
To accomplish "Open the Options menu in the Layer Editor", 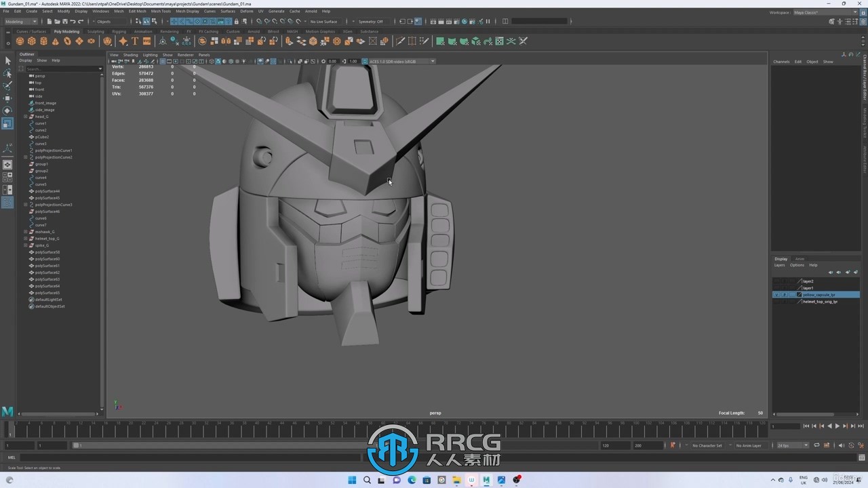I will (797, 265).
